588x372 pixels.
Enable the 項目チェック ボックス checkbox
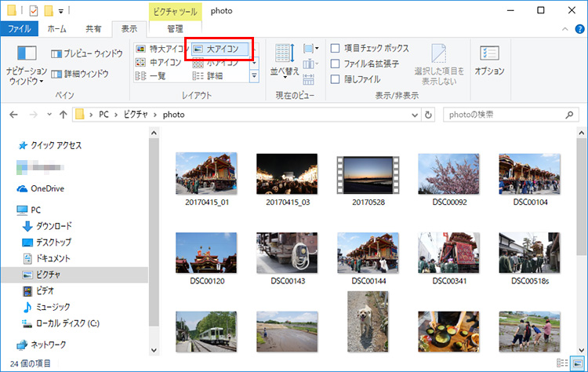point(336,49)
